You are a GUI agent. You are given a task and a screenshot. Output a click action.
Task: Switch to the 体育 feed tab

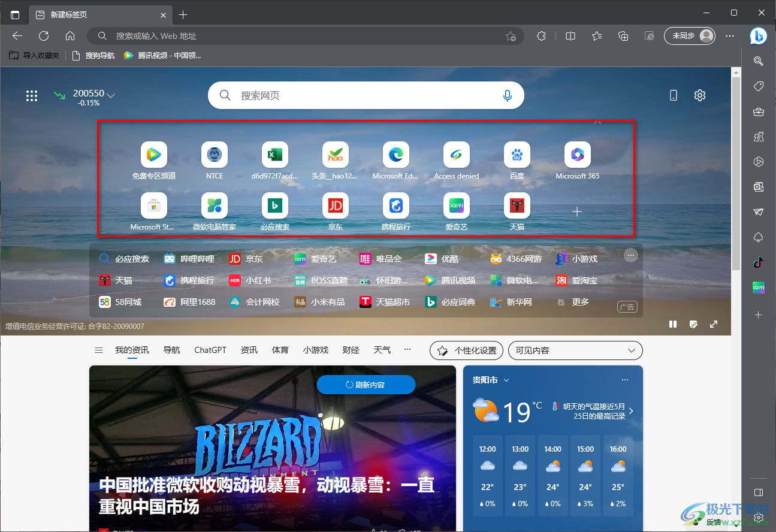tap(280, 350)
